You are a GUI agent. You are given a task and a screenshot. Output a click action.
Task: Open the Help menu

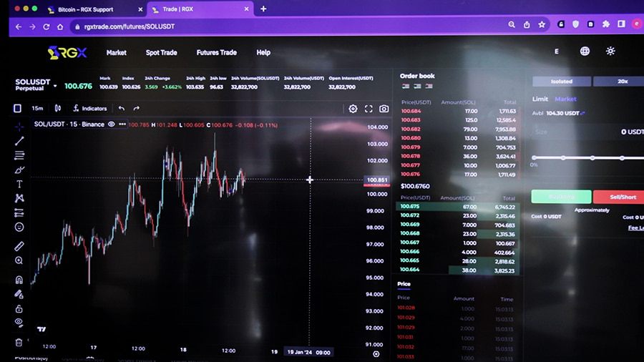263,52
